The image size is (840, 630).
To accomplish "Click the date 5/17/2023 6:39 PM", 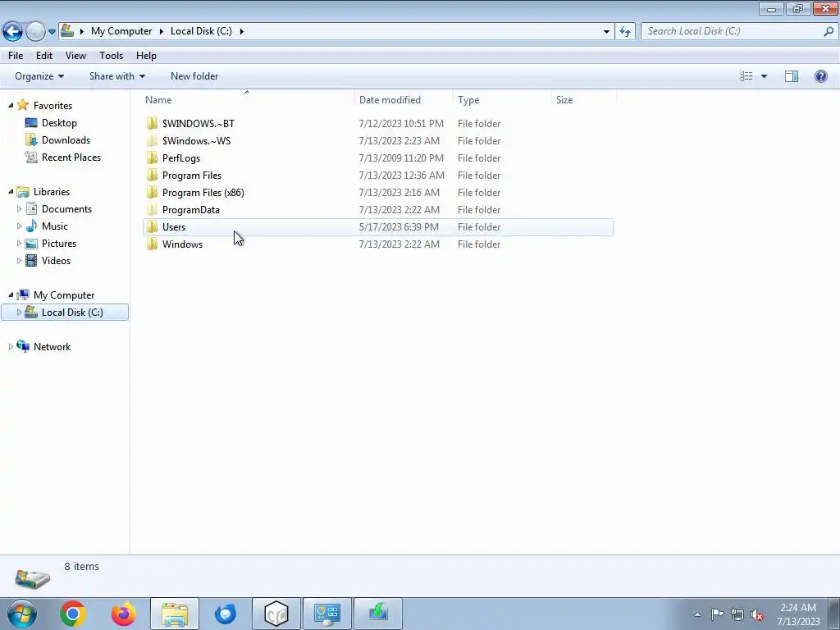I will click(x=399, y=226).
